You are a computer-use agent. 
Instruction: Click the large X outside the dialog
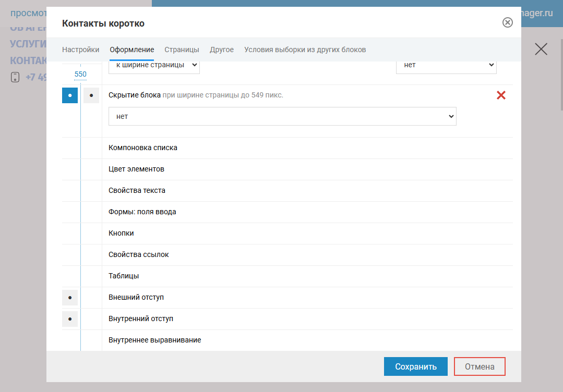(541, 49)
